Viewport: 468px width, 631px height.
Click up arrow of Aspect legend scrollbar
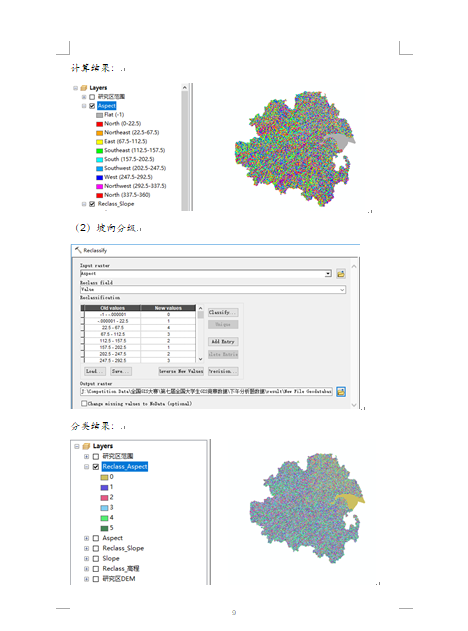(x=185, y=88)
